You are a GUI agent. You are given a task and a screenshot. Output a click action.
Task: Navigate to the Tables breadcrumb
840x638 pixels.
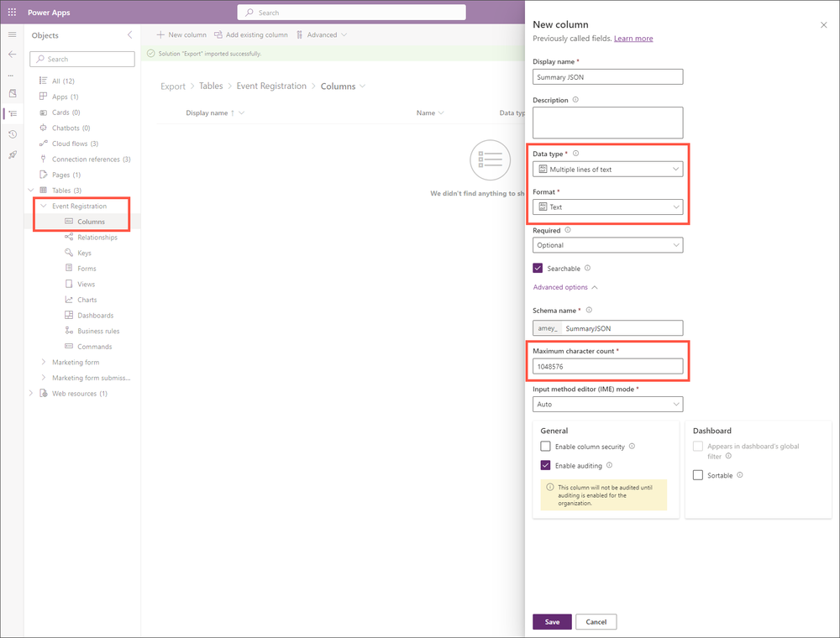(x=211, y=86)
